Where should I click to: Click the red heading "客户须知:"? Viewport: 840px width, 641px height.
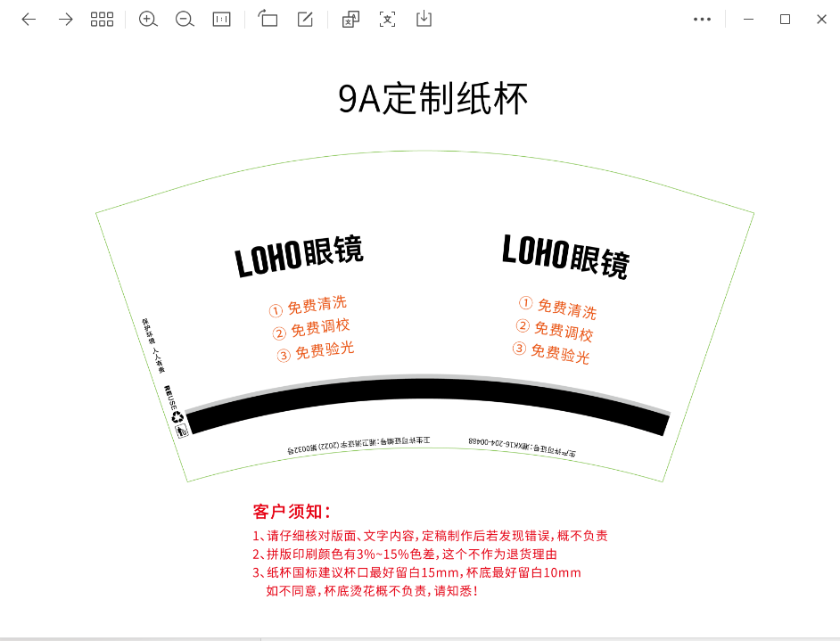tap(292, 512)
